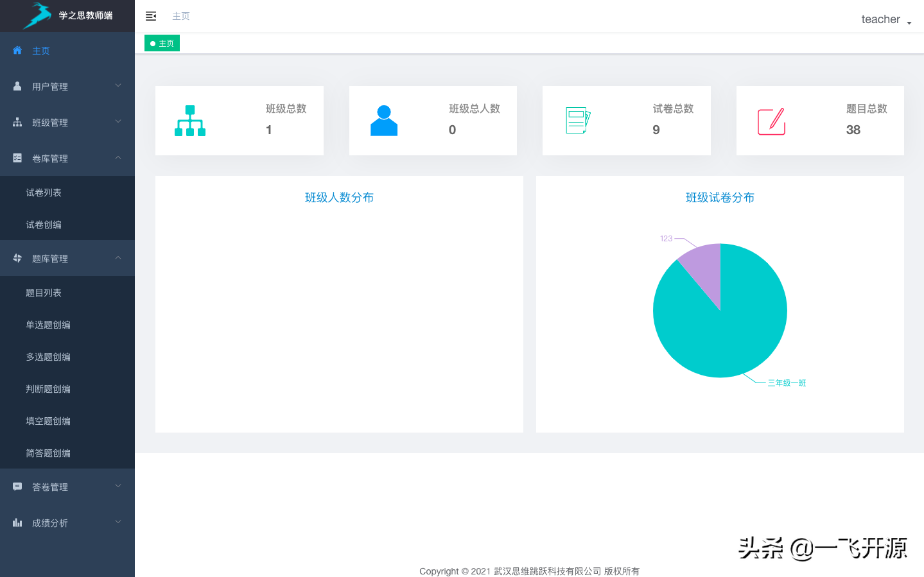Open 试卷列表 in the sidebar
The width and height of the screenshot is (924, 577).
point(44,193)
